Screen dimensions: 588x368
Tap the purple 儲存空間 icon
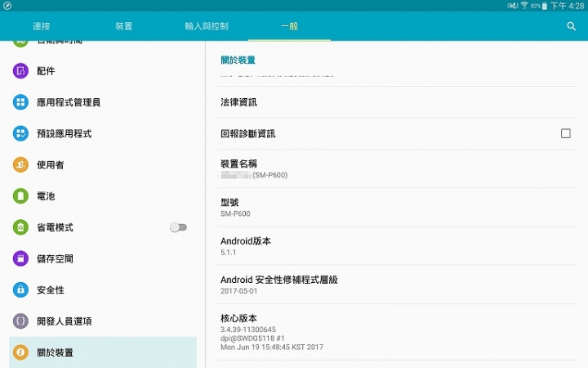click(20, 258)
